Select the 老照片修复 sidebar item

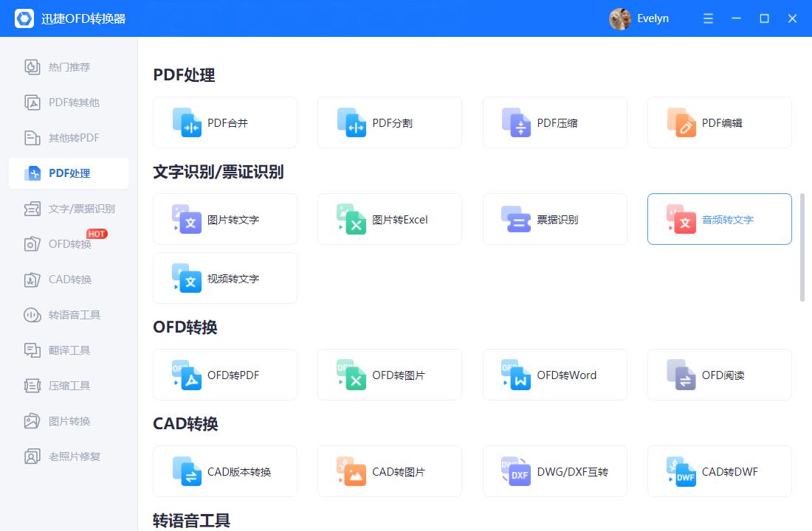coord(68,457)
